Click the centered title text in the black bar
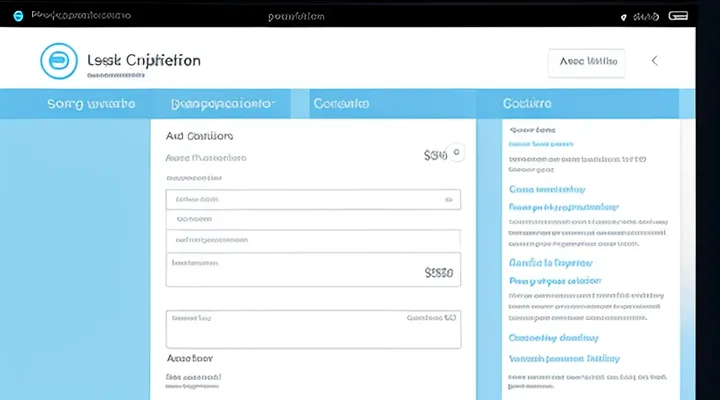This screenshot has width=720, height=400. tap(310, 17)
